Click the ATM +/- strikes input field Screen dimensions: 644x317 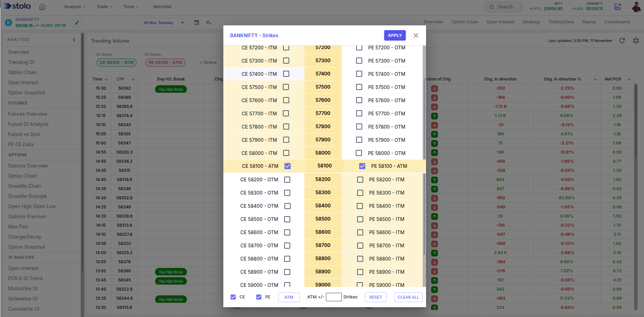tap(333, 297)
